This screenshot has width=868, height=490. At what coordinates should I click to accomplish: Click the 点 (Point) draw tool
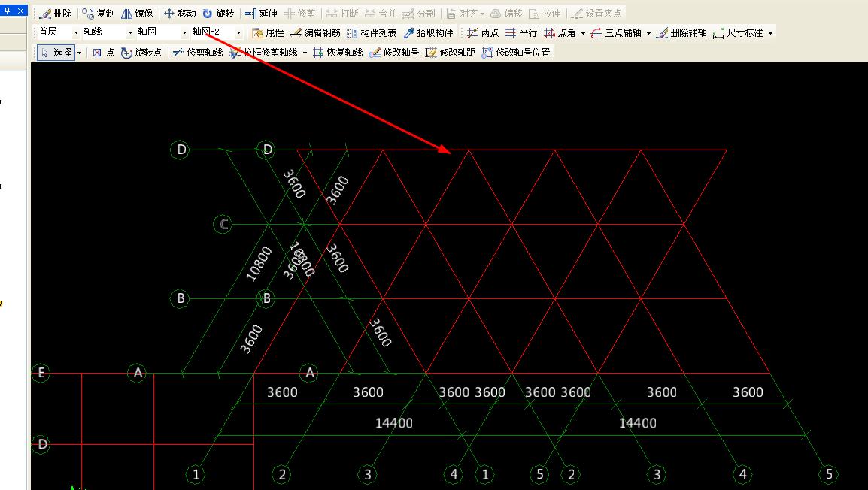[x=104, y=52]
